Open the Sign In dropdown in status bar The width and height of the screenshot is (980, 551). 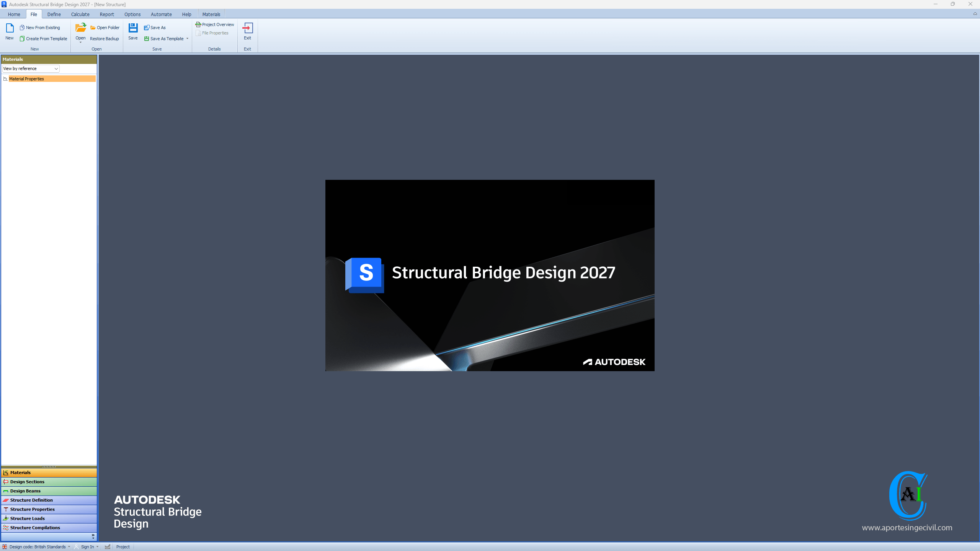click(97, 547)
